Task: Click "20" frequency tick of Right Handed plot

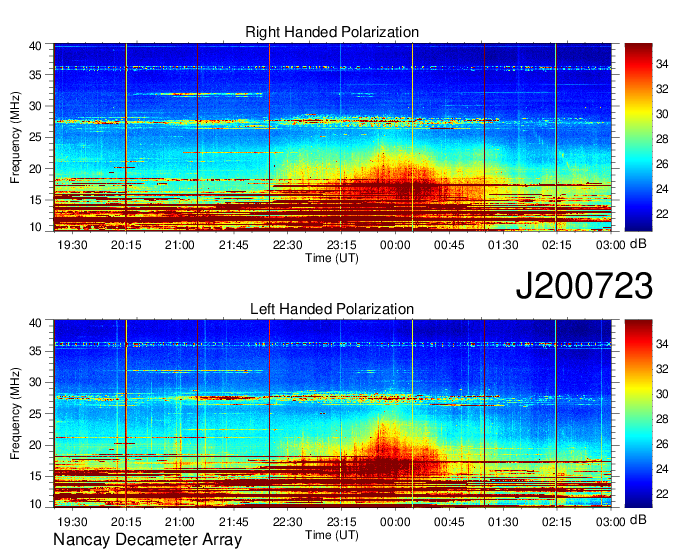Action: (x=36, y=169)
